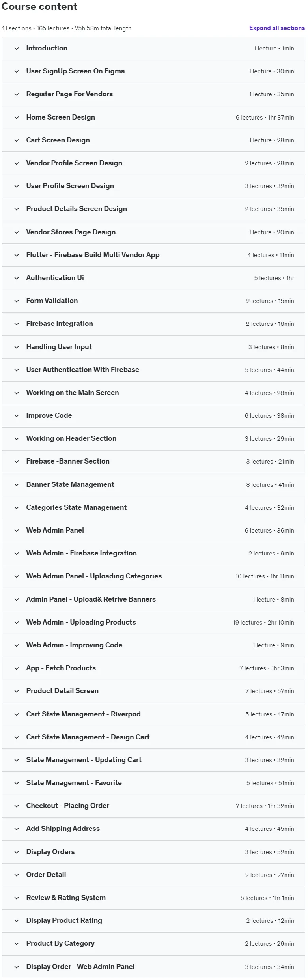Click chevron for Improve Code section
This screenshot has width=308, height=980.
click(x=17, y=416)
